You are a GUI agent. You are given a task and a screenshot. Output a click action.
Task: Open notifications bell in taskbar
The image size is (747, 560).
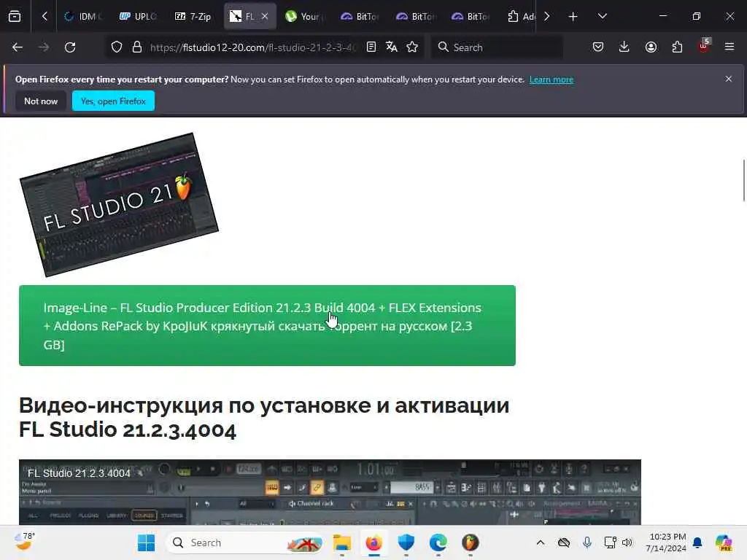click(697, 542)
